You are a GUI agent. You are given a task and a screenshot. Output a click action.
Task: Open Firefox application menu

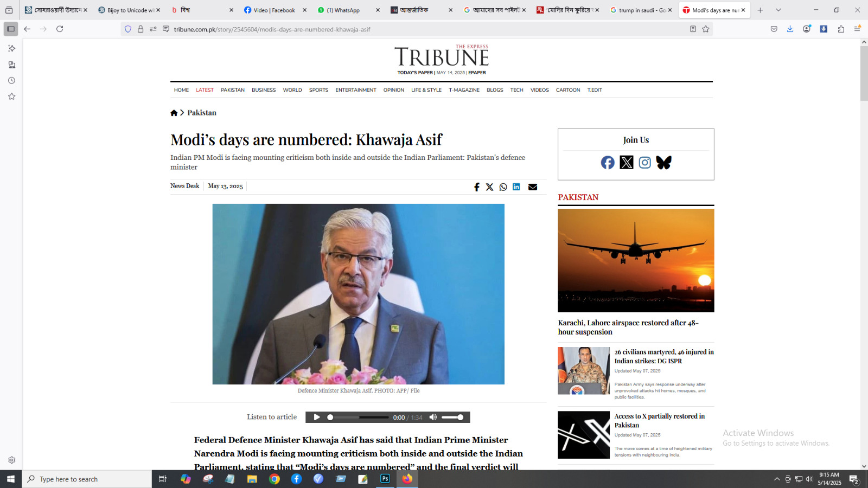pyautogui.click(x=857, y=29)
